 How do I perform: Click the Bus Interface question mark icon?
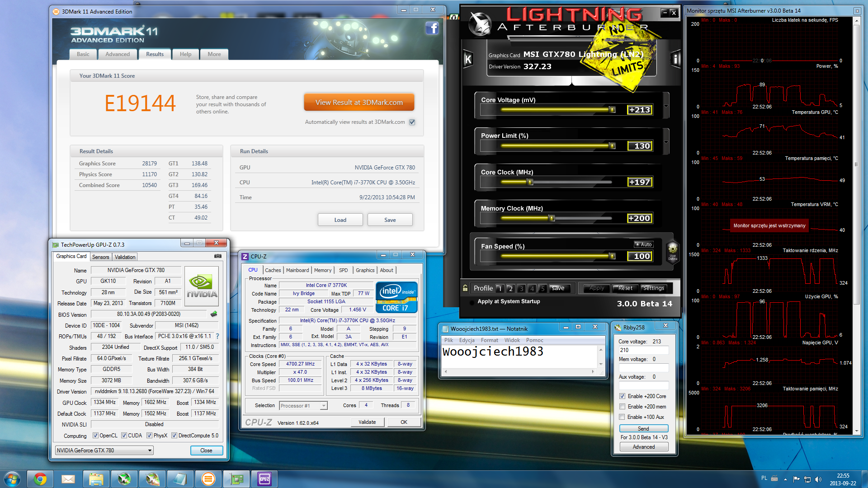point(217,336)
